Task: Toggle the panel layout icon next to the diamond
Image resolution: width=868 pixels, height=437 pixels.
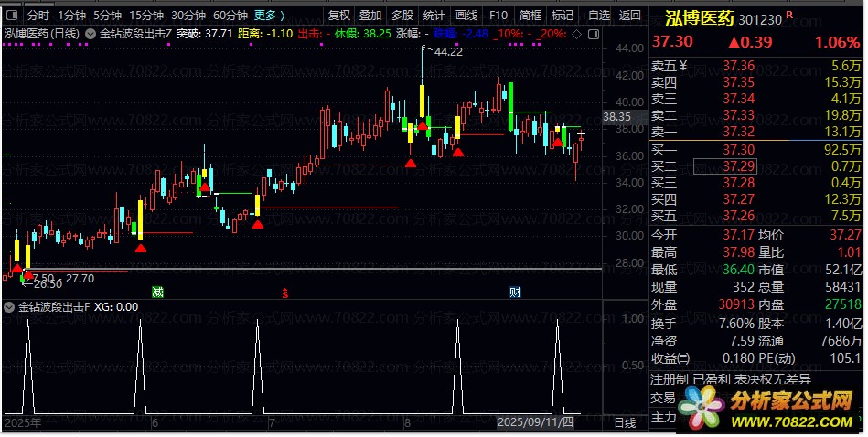Action: pos(594,34)
